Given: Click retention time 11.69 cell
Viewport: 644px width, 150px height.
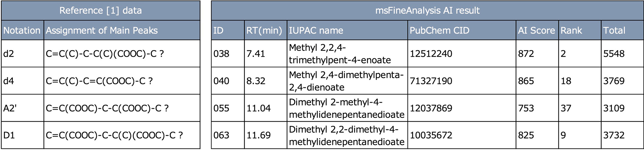Looking at the screenshot, I should [x=259, y=135].
